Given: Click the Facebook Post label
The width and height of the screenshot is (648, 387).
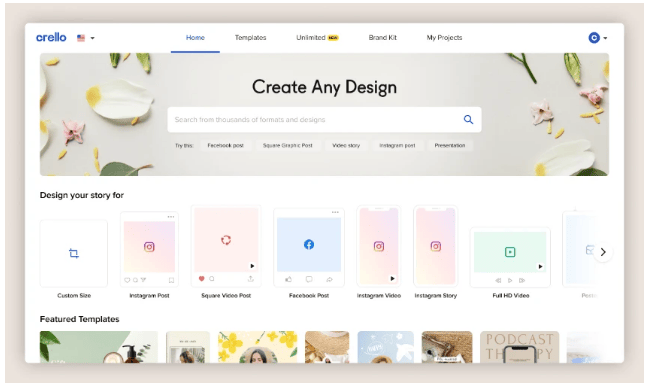Looking at the screenshot, I should pos(309,296).
